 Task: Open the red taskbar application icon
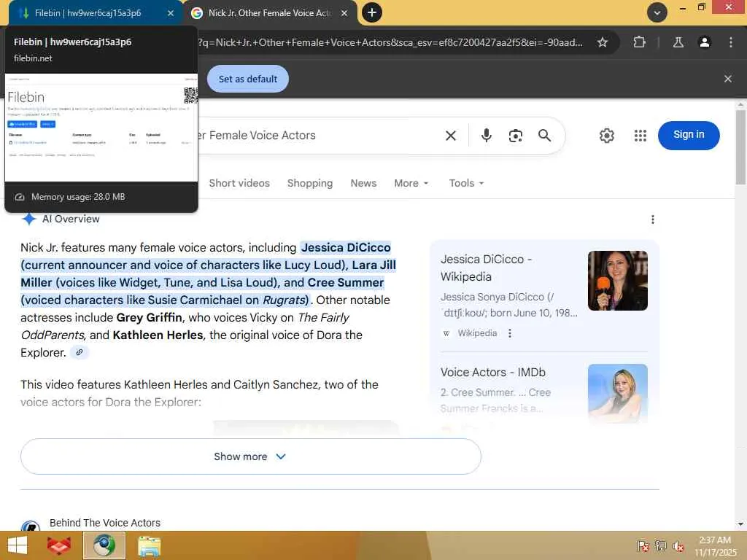pyautogui.click(x=59, y=545)
